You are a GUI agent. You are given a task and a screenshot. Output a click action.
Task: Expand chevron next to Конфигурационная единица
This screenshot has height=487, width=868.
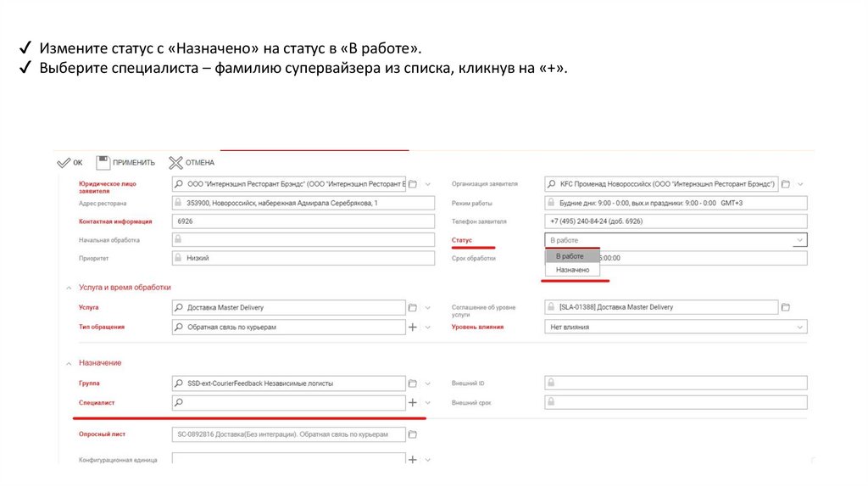point(427,460)
